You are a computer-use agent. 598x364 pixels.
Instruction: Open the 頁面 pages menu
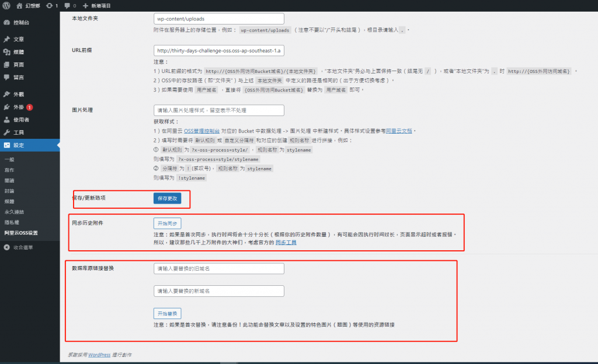[x=30, y=65]
